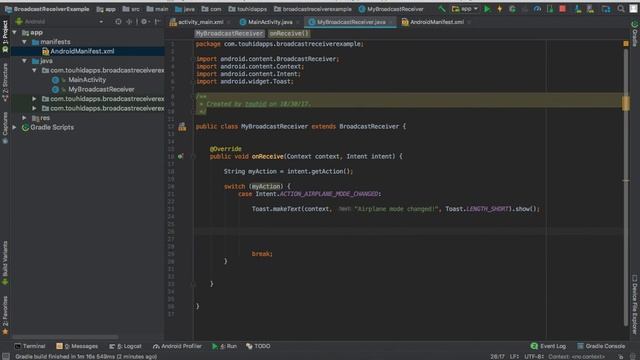This screenshot has height=360, width=640.
Task: Switch to MainActivity.java tab
Action: [x=269, y=22]
